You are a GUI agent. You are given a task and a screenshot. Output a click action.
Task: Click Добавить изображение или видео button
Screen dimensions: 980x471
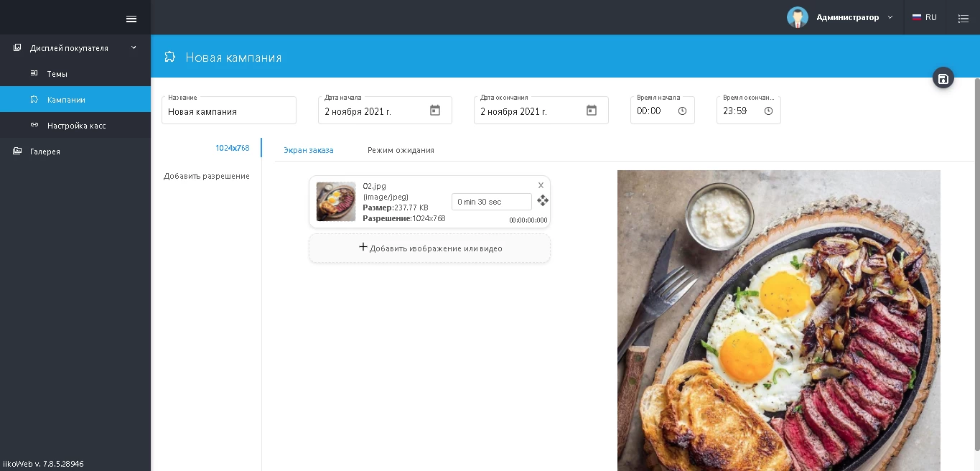point(429,248)
